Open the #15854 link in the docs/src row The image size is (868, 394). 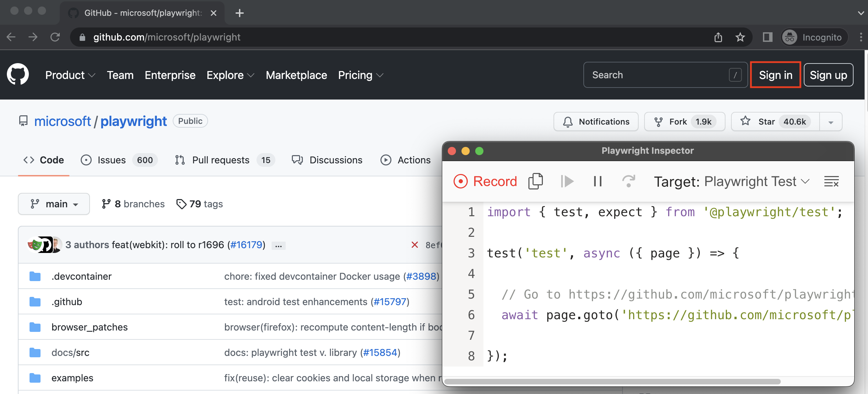click(380, 352)
